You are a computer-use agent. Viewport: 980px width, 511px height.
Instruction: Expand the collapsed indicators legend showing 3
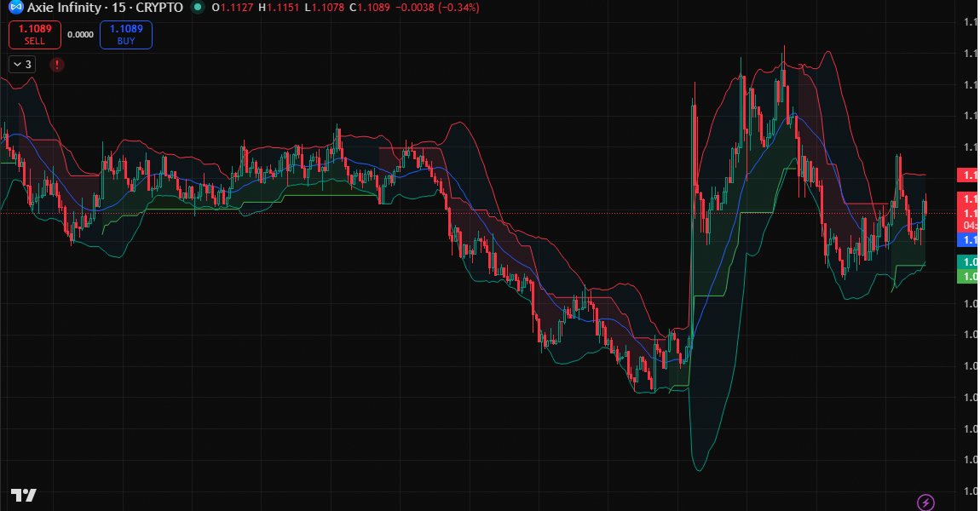coord(22,65)
